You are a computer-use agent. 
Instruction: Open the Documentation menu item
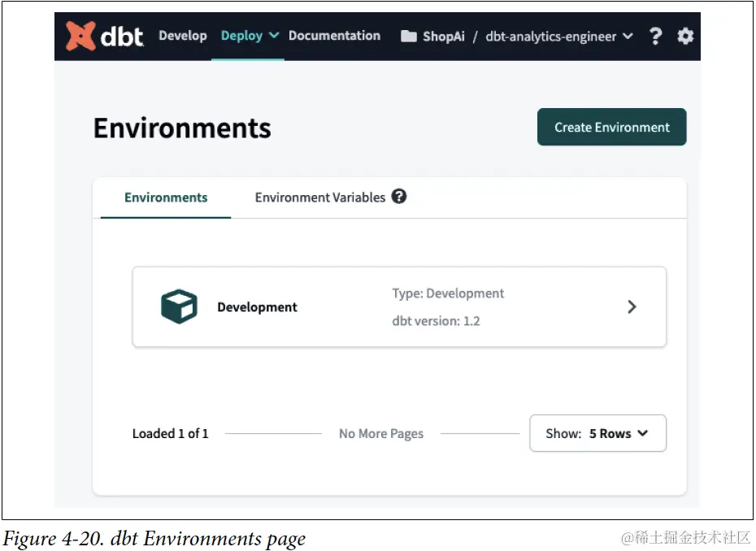tap(334, 36)
